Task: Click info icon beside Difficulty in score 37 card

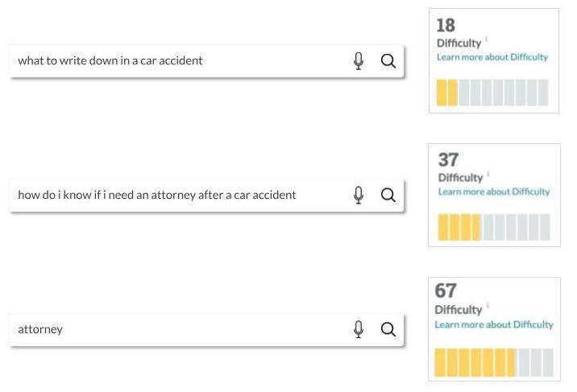Action: [488, 174]
